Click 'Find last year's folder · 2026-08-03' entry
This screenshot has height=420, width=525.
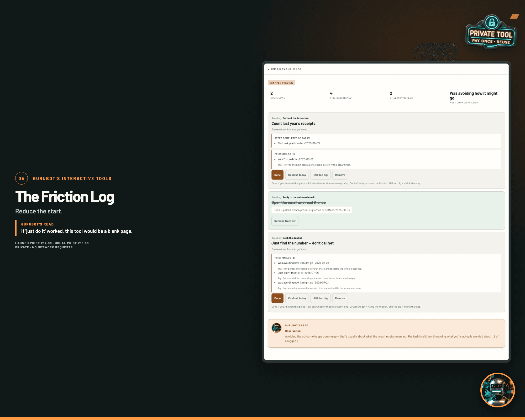[x=299, y=143]
